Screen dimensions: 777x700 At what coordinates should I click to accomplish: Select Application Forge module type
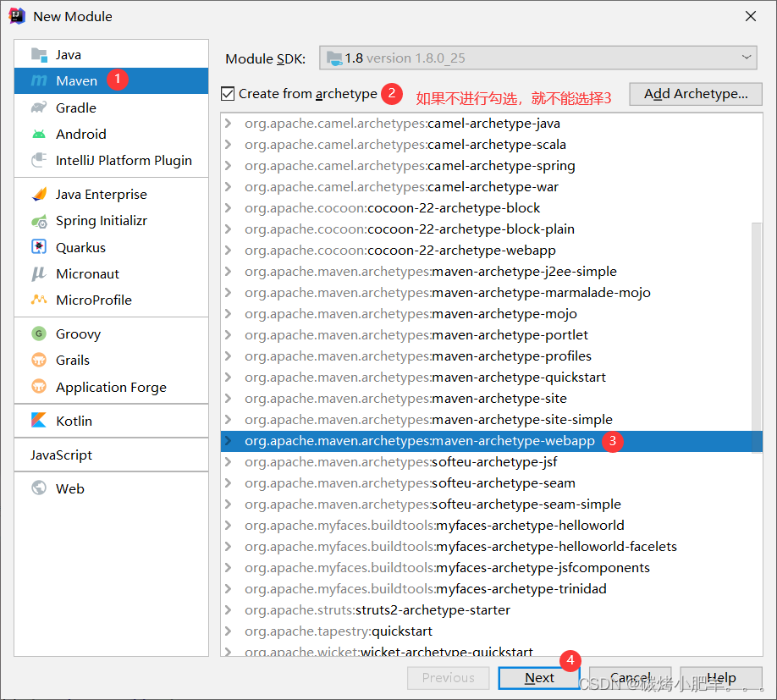[x=112, y=387]
